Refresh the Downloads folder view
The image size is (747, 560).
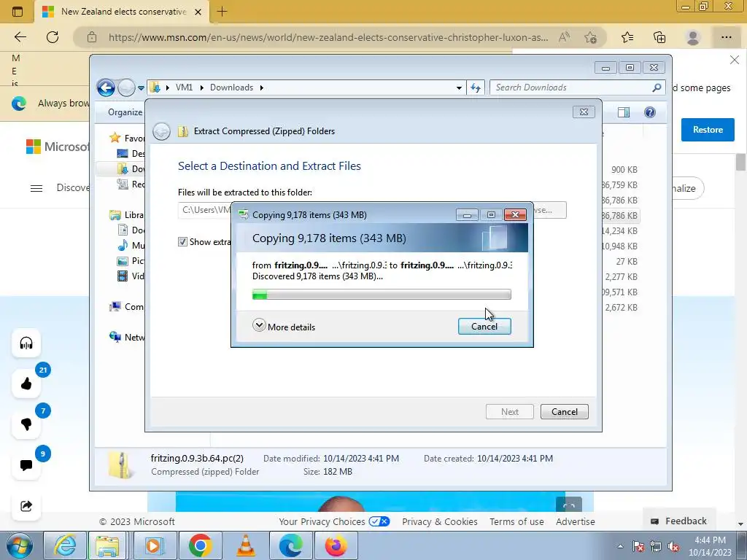(x=476, y=87)
